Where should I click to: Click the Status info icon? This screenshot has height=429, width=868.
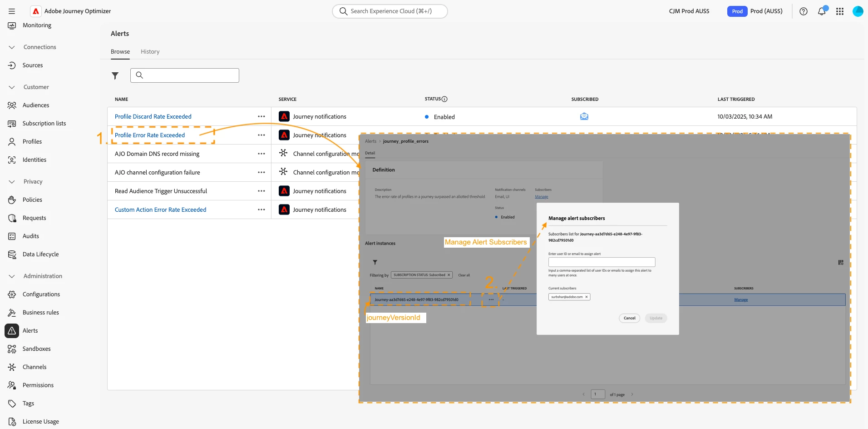[x=444, y=99]
